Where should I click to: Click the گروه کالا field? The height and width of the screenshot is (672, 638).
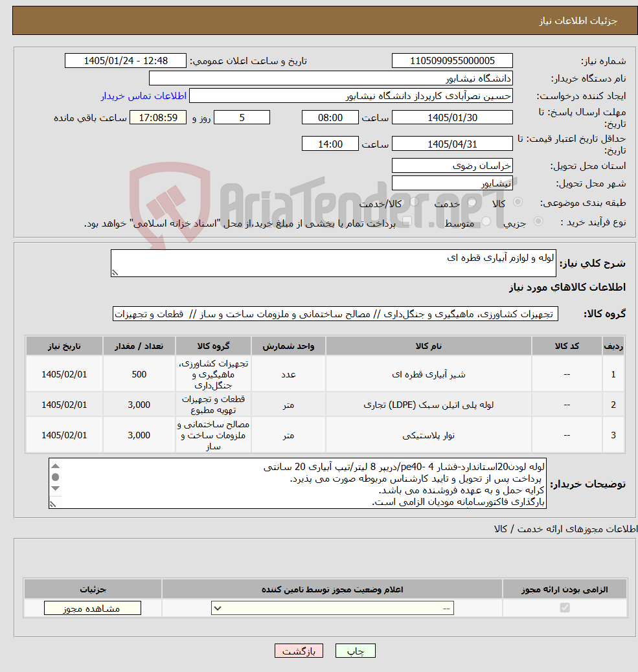[336, 314]
